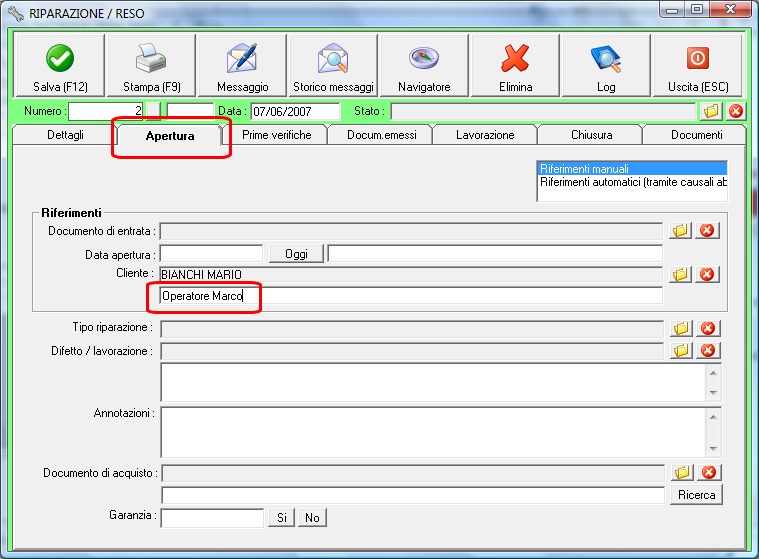Focus the Operatore Marco text field

(x=411, y=296)
